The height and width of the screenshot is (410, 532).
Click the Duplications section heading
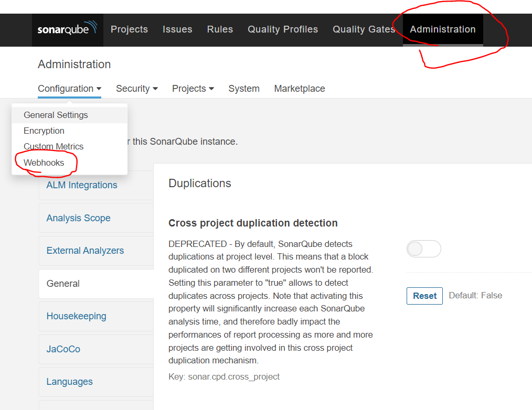tap(199, 183)
